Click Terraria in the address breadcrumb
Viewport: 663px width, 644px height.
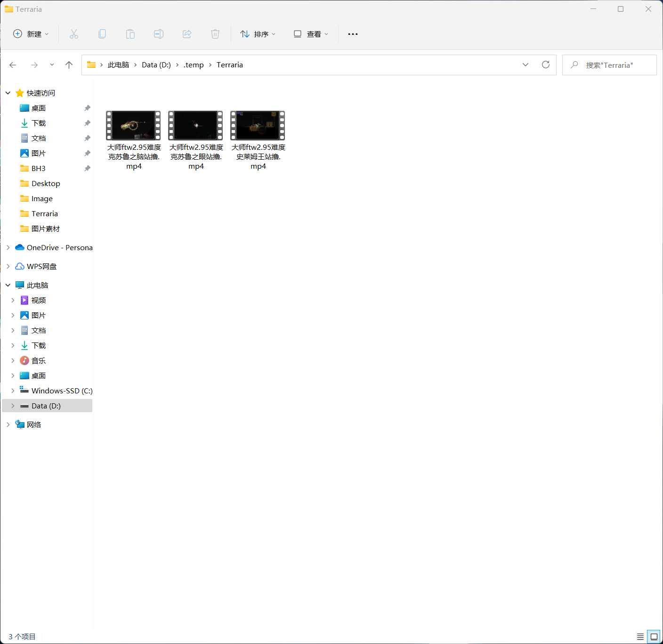pyautogui.click(x=230, y=65)
